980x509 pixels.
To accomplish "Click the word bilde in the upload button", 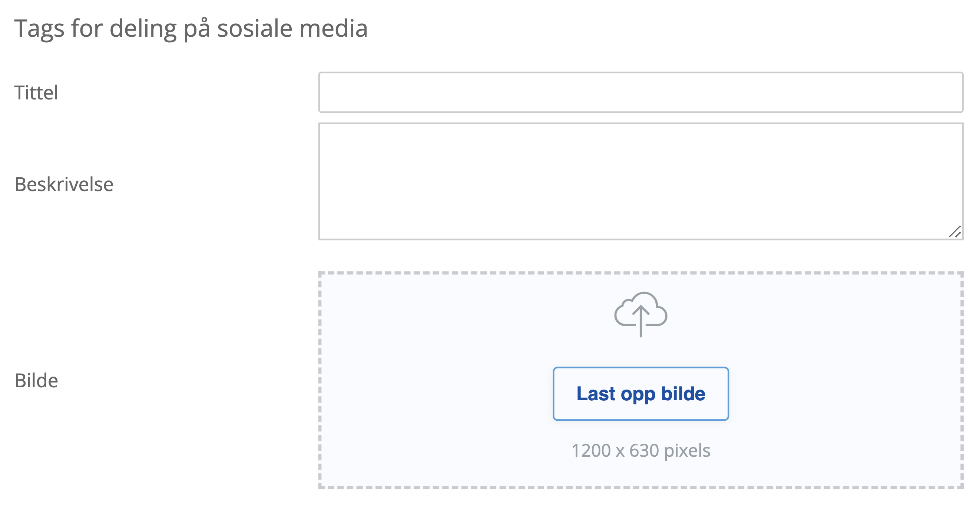I will [683, 394].
